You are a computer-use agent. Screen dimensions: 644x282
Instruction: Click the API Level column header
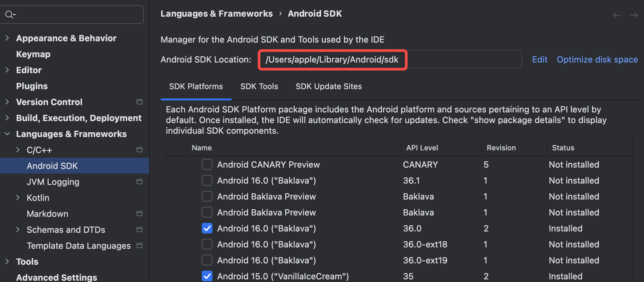422,148
